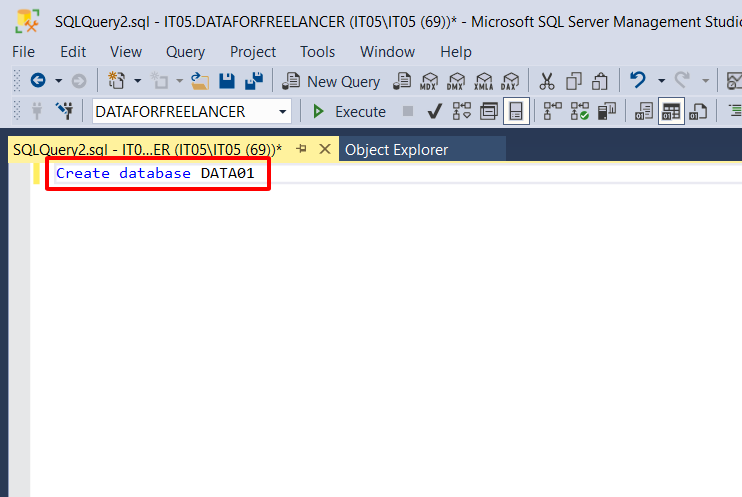The image size is (742, 497).
Task: Click the New Project icon
Action: 116,81
